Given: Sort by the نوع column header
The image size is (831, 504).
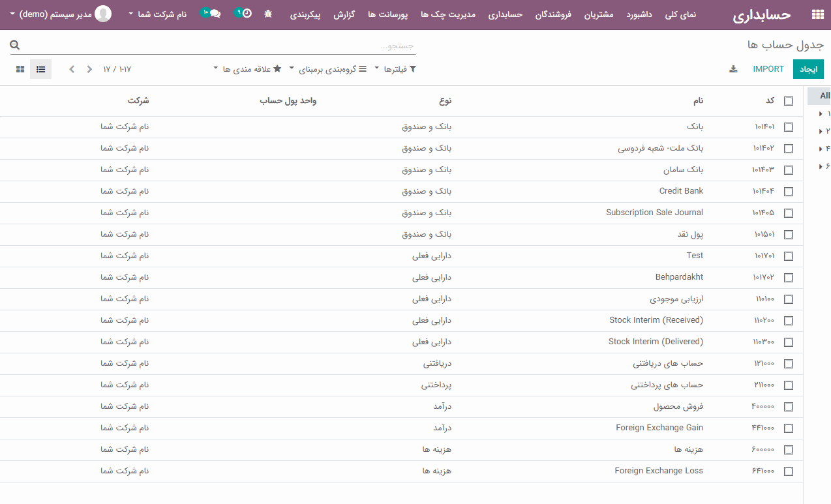Looking at the screenshot, I should (445, 101).
